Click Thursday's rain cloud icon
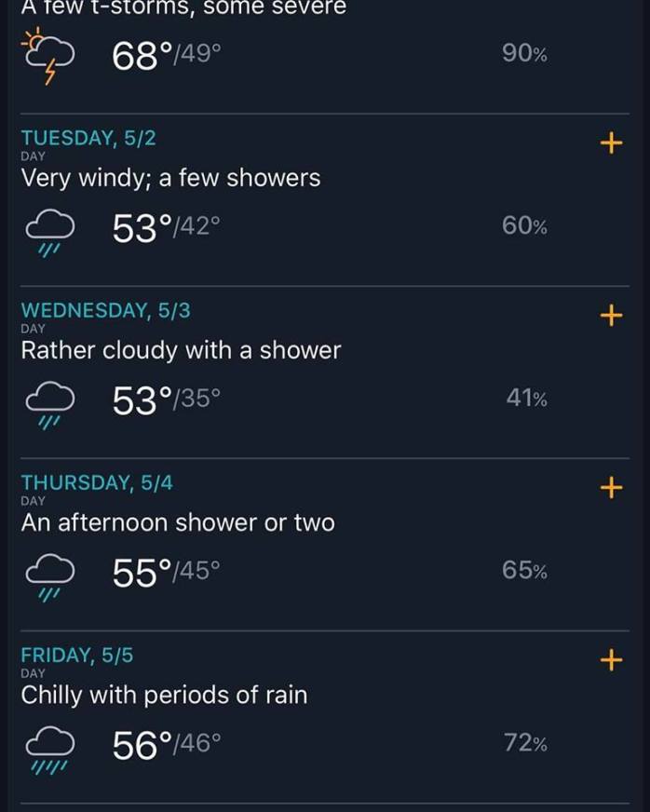Screen dimensions: 650x812 point(48,575)
